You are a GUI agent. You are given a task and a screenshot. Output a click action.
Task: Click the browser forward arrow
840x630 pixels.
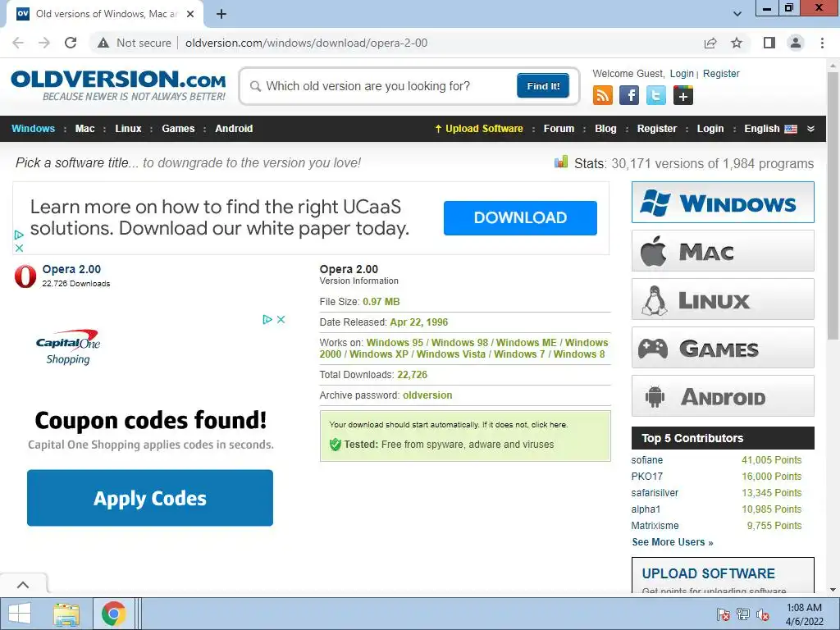click(44, 43)
